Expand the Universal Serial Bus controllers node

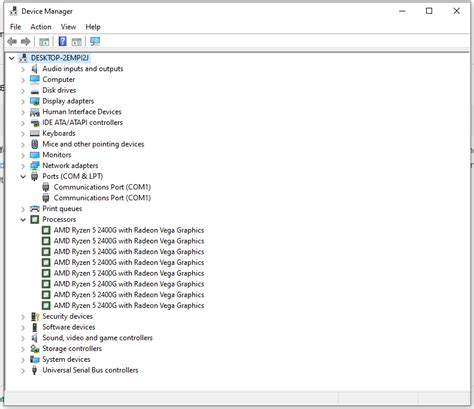[x=23, y=370]
